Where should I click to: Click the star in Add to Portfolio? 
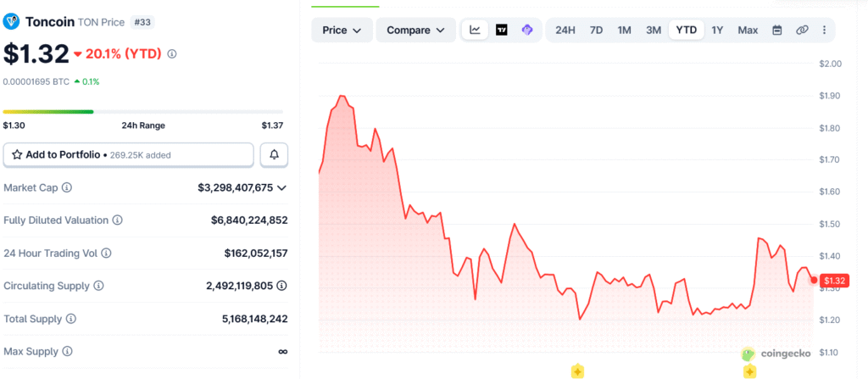(x=17, y=154)
